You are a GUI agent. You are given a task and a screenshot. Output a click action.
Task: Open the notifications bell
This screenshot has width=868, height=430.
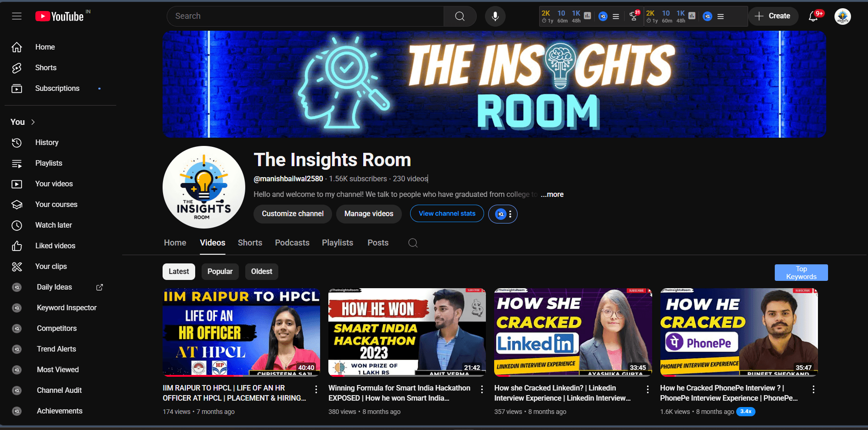click(813, 16)
